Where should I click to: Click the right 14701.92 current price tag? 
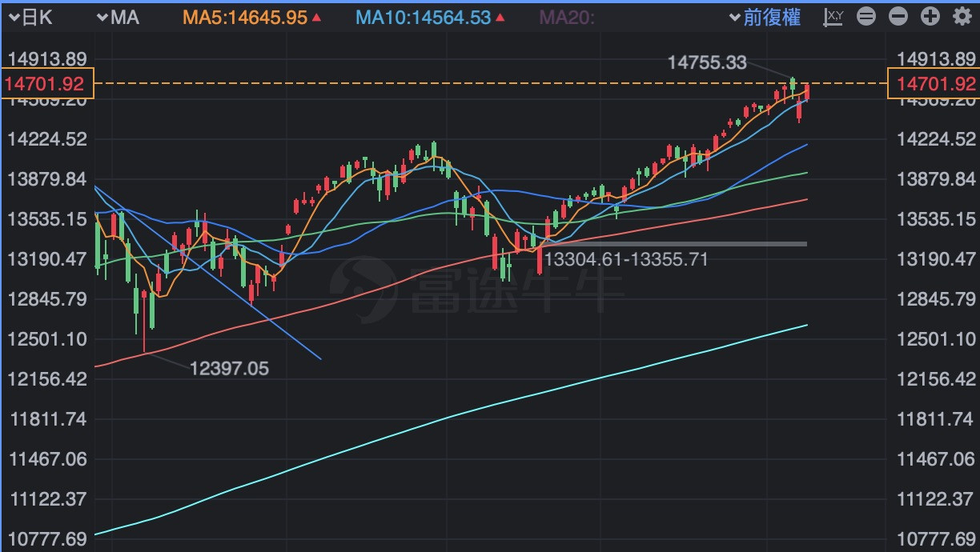tap(934, 84)
